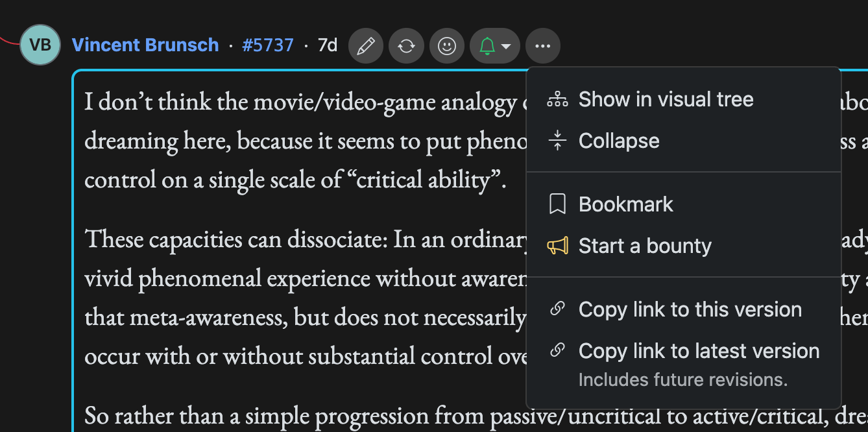
Task: Click the circular arrows revisions icon
Action: coord(406,46)
